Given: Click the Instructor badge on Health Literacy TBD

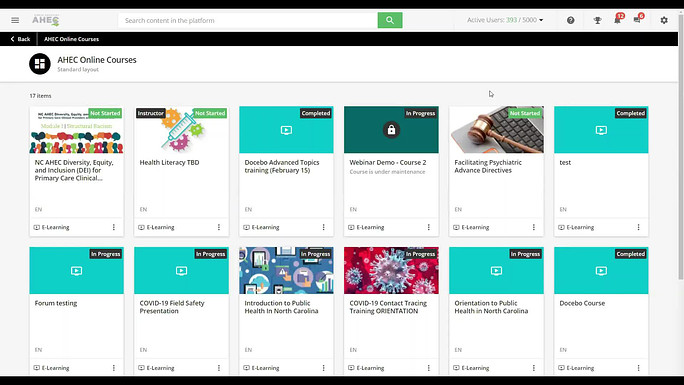Looking at the screenshot, I should point(150,113).
